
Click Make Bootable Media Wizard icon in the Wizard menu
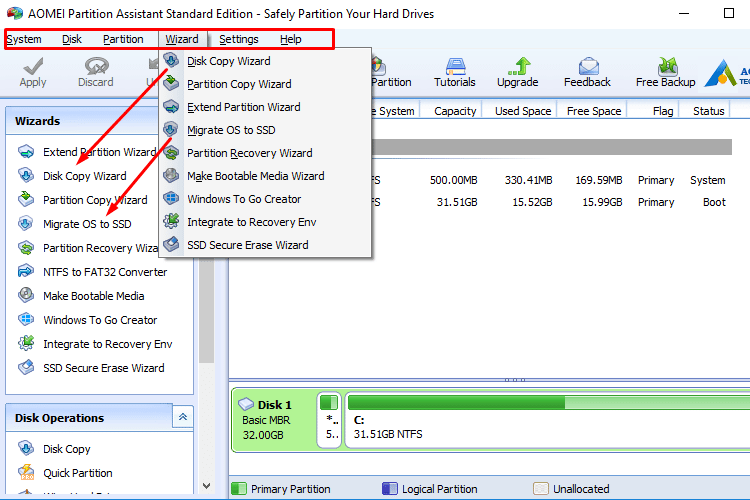[x=171, y=176]
